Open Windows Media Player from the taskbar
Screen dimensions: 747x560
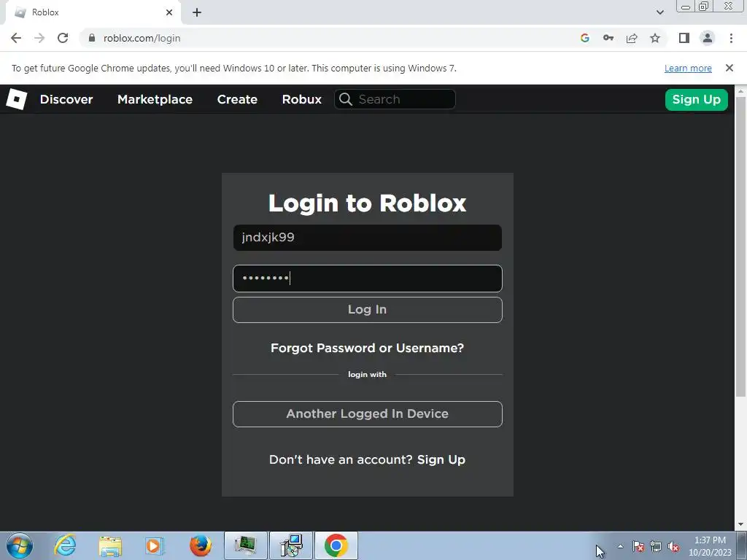(155, 545)
